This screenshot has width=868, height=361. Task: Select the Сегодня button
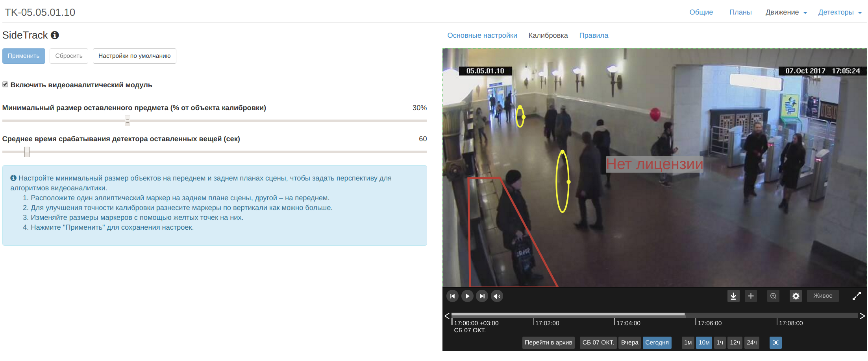point(657,343)
